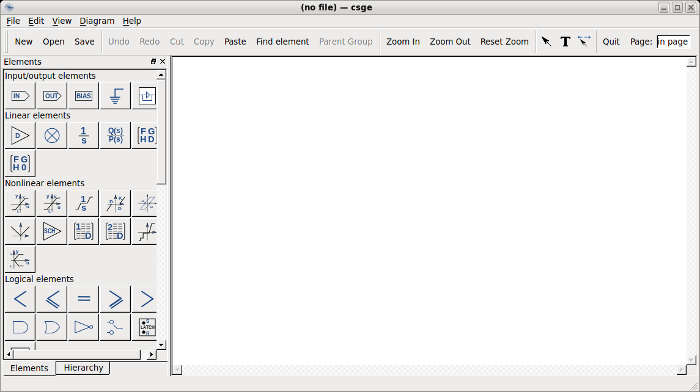
Task: Activate the text T tool
Action: (x=565, y=42)
